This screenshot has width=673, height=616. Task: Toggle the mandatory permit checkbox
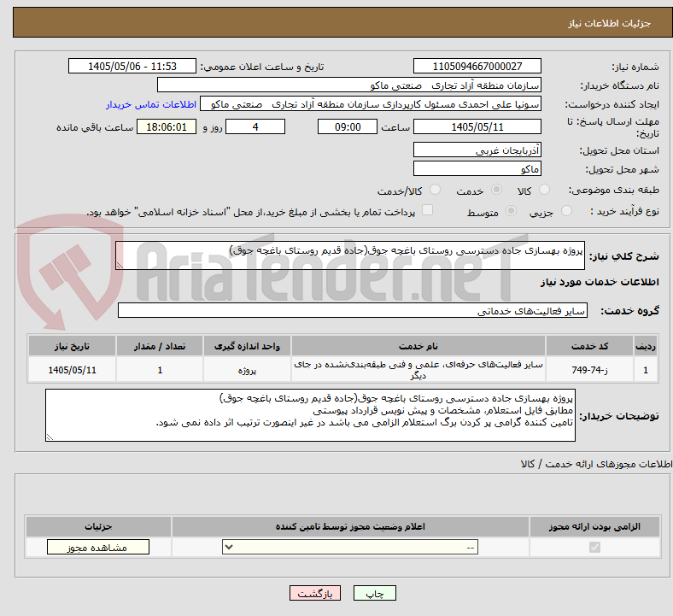coord(594,548)
